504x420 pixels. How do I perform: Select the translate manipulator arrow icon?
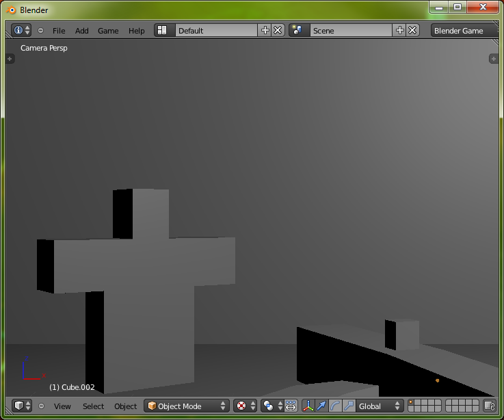tap(321, 406)
